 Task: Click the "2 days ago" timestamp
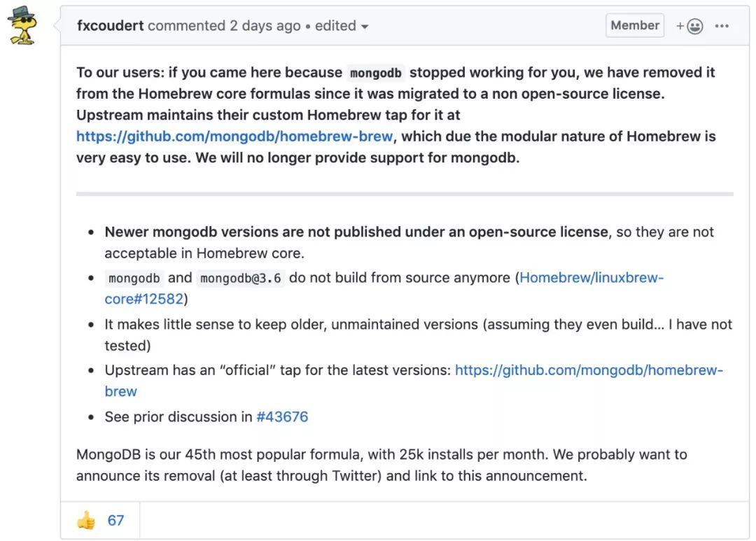point(265,26)
